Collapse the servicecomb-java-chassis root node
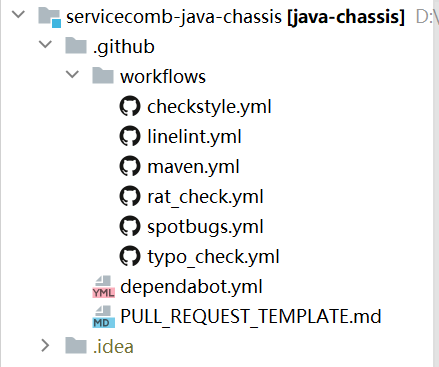 [18, 14]
